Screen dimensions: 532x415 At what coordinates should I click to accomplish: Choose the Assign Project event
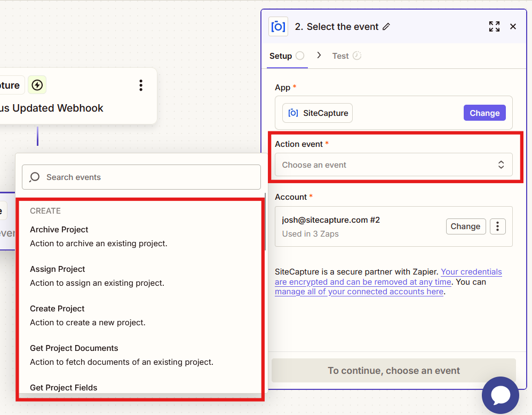pyautogui.click(x=58, y=269)
